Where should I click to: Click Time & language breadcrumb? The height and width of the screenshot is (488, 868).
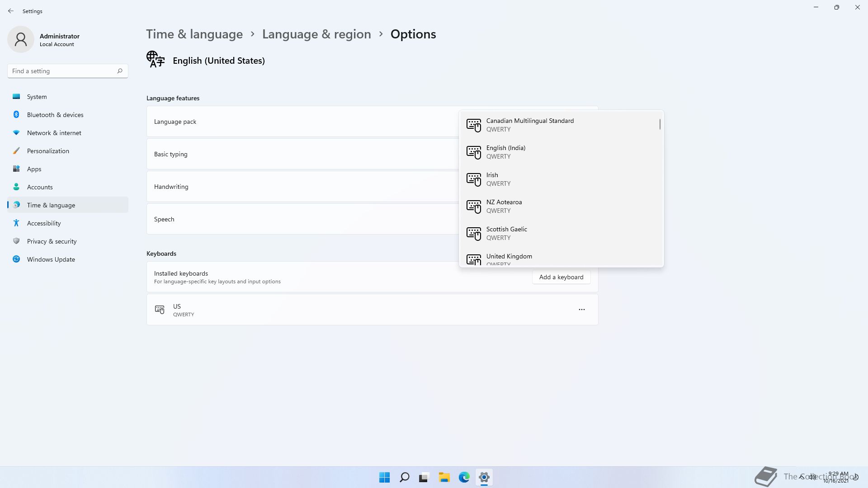point(194,34)
